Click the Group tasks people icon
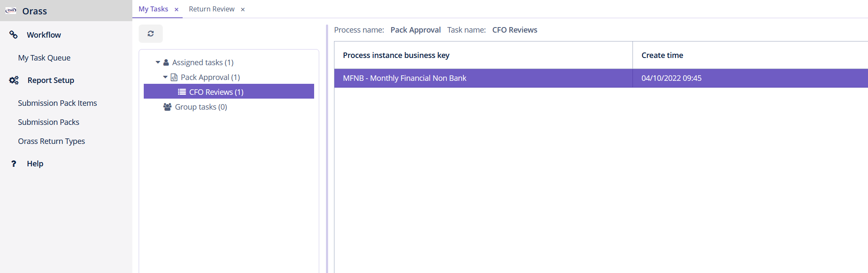 [x=167, y=107]
